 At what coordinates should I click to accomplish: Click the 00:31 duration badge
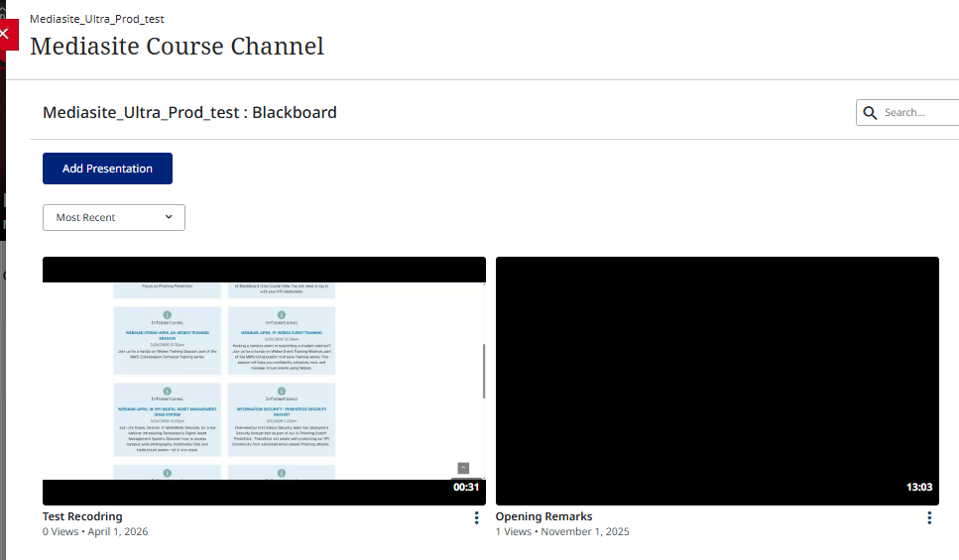tap(466, 488)
